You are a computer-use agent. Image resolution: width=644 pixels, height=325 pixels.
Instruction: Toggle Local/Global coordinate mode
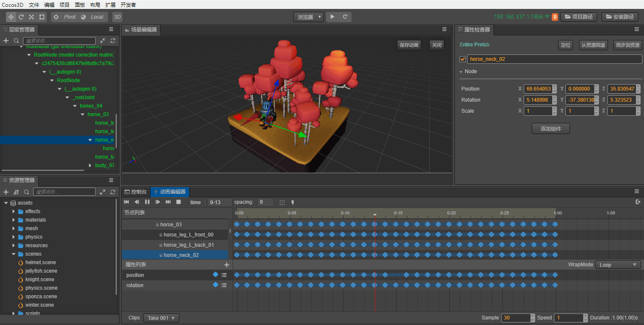point(93,17)
